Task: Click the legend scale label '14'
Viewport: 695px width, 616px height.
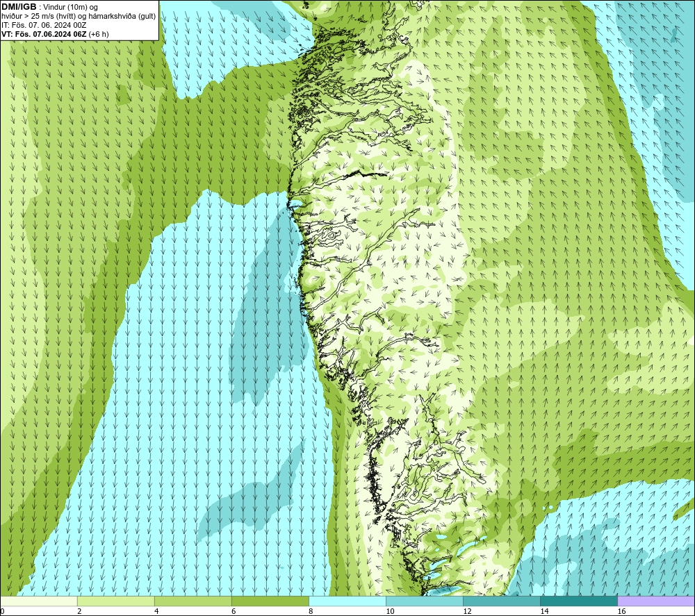Action: pos(544,612)
